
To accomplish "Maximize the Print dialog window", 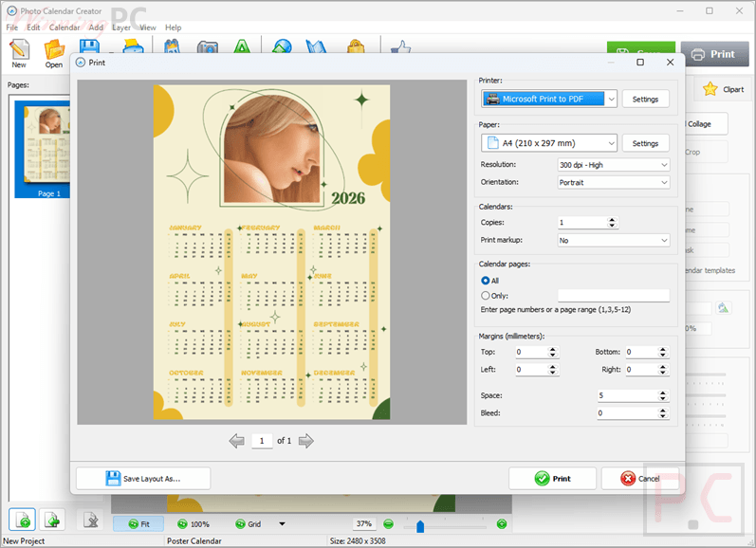I will [640, 63].
